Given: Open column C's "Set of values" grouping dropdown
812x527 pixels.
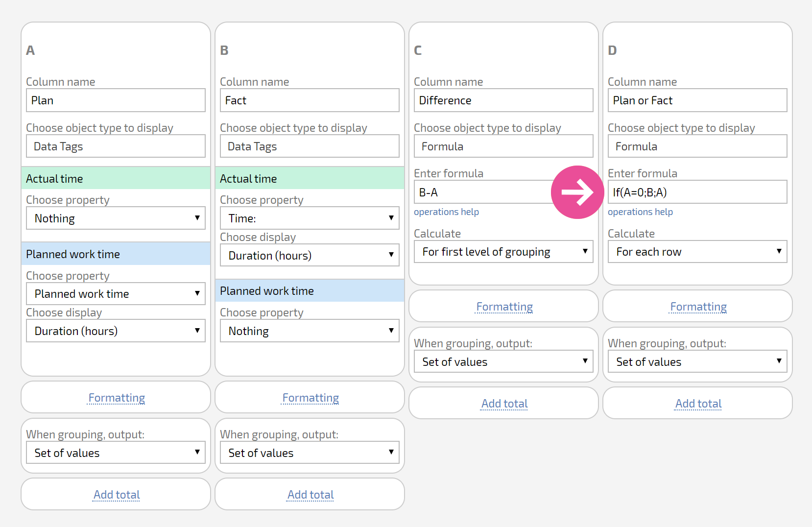Looking at the screenshot, I should pos(503,361).
